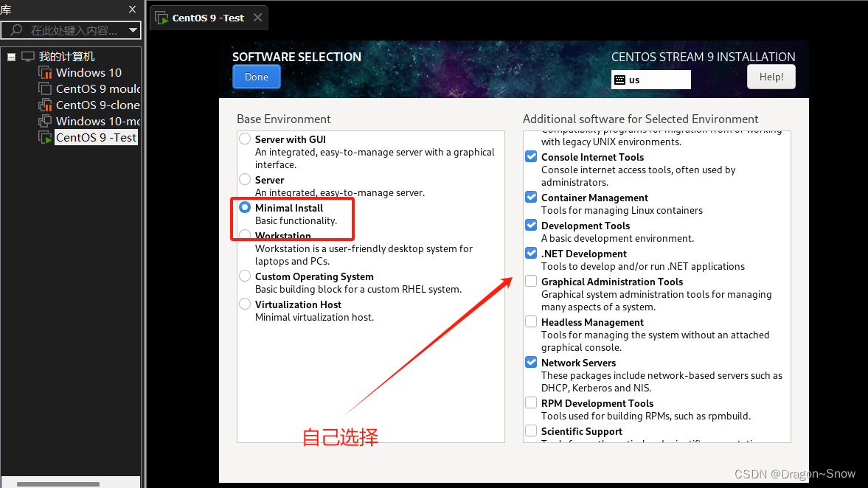Select the Windows 10-mo virtual machine
Image resolution: width=868 pixels, height=488 pixels.
(x=98, y=121)
